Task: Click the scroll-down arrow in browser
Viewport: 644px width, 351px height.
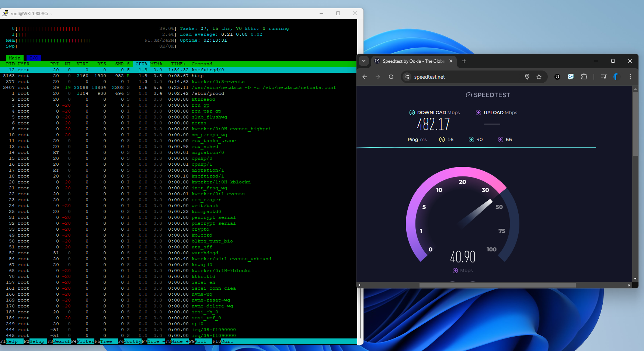Action: click(x=635, y=279)
